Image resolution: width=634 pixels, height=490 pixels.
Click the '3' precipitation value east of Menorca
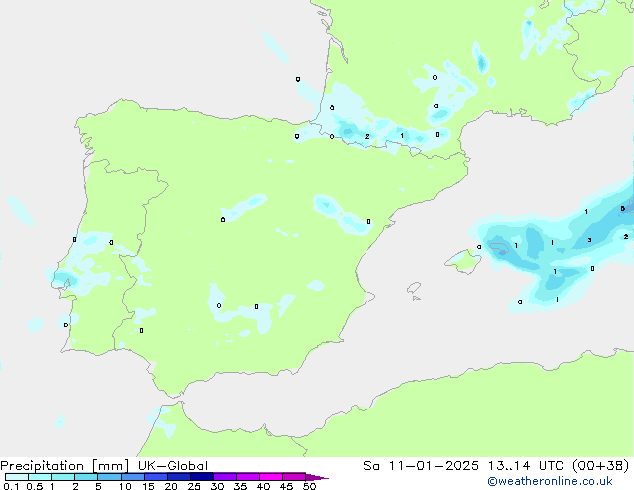tap(590, 240)
